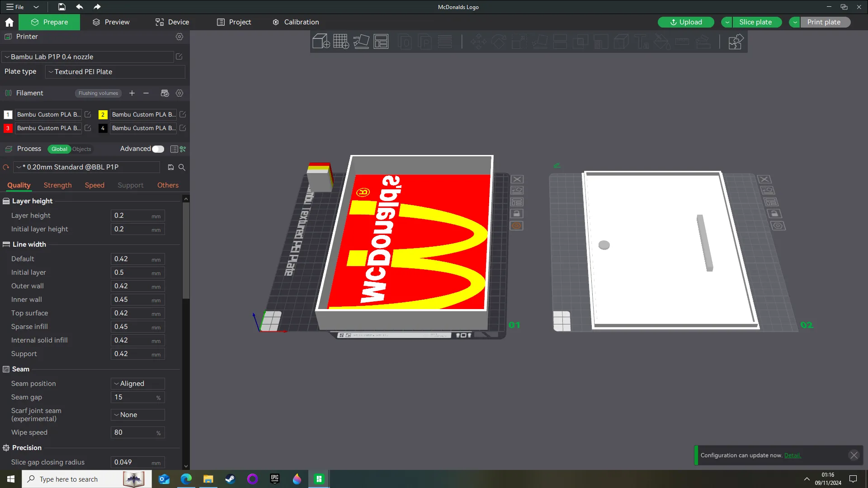Open the Plate type dropdown
The image size is (868, 488).
click(x=115, y=72)
